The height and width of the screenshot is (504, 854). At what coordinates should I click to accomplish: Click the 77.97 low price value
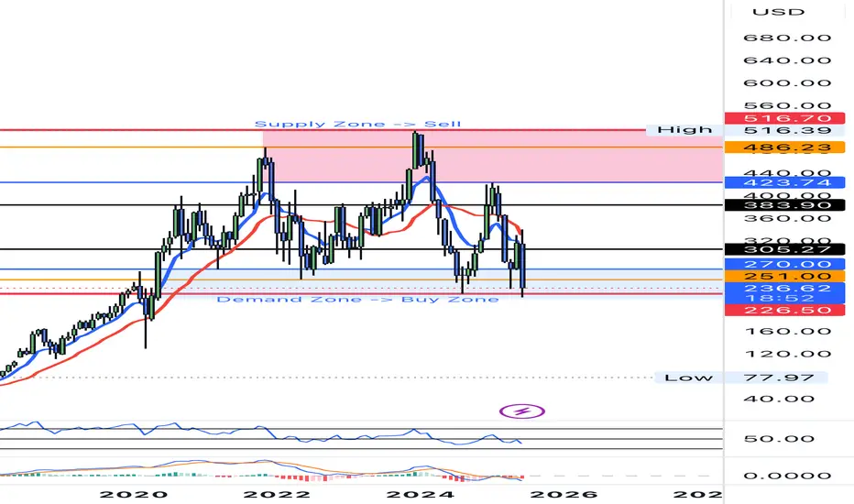click(779, 378)
